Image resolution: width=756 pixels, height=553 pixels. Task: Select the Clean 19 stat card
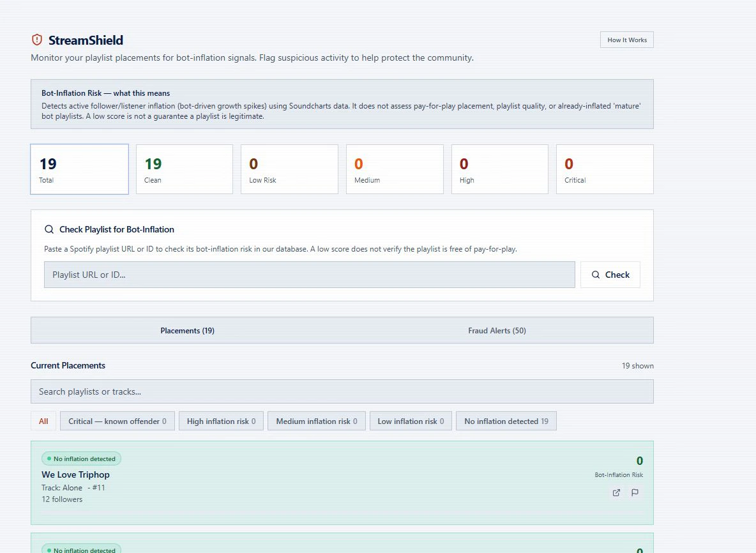pyautogui.click(x=185, y=169)
